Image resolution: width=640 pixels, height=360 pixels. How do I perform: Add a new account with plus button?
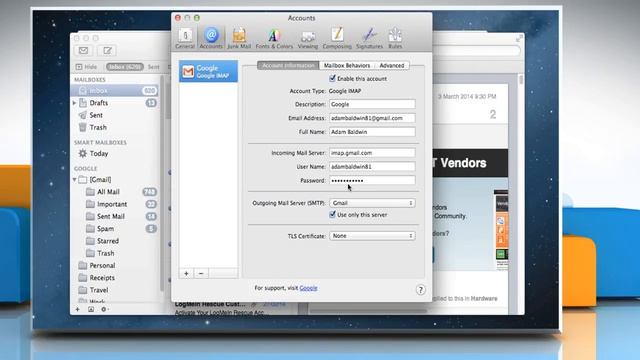coord(186,273)
